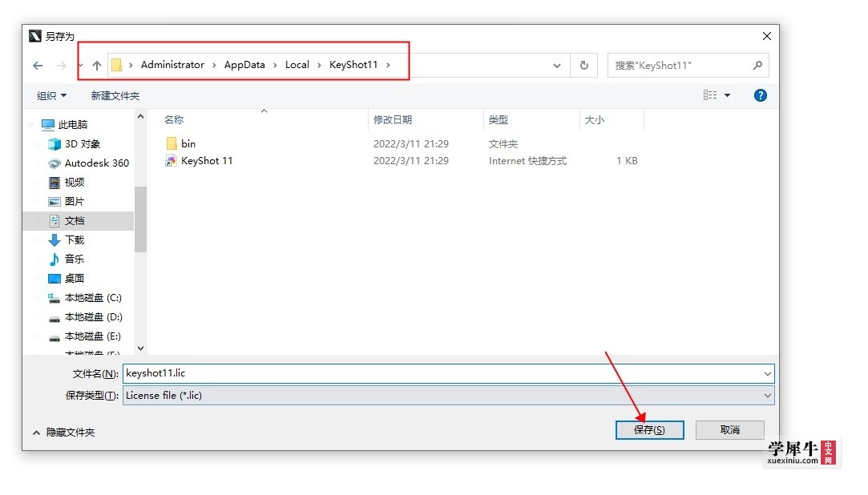
Task: Select Local in the breadcrumb path
Action: click(297, 65)
